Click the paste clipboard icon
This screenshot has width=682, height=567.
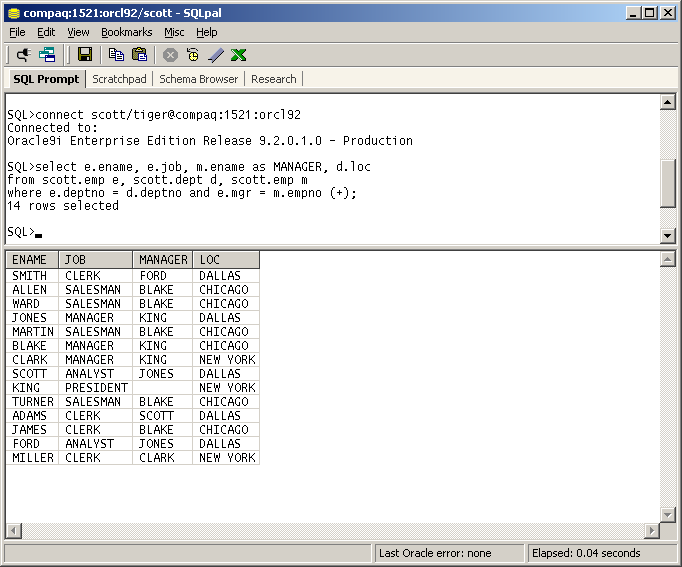140,55
